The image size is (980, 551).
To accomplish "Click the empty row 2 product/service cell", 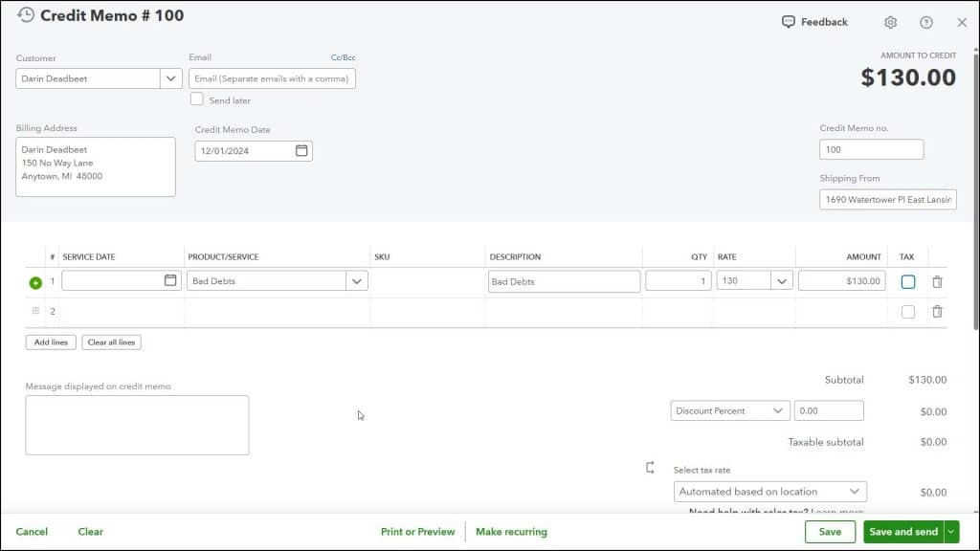I will click(277, 312).
